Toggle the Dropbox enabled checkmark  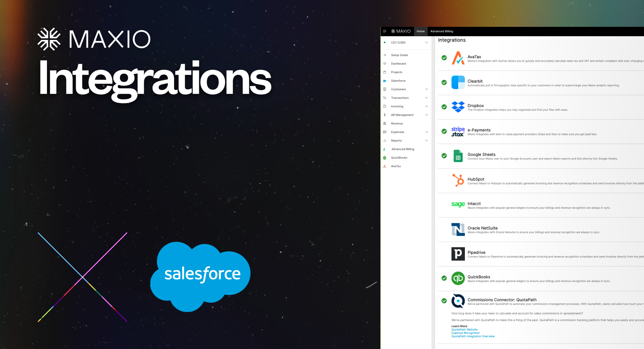point(444,107)
